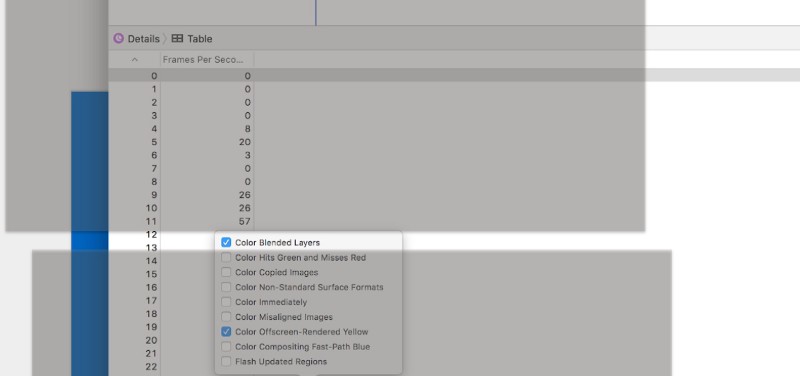Viewport: 800px width, 376px height.
Task: Select row 5 with value 20
Action: 454,142
